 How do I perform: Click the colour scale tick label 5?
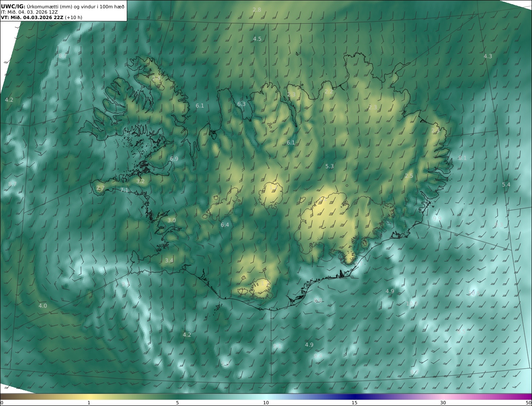[177, 403]
